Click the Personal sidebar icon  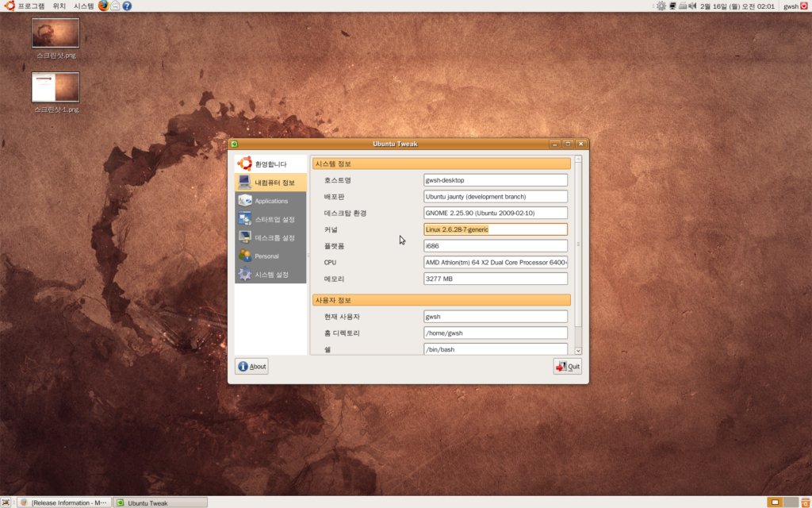pos(244,256)
